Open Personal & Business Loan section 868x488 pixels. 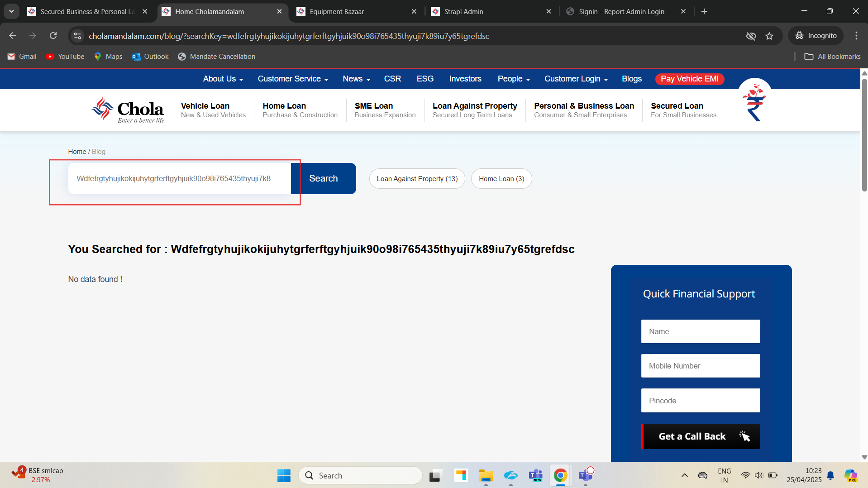coord(584,110)
